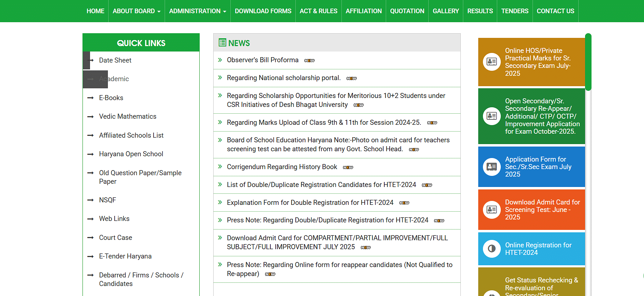This screenshot has width=644, height=296.
Task: Click the NEW badge after National scholarship portal
Action: click(x=351, y=78)
